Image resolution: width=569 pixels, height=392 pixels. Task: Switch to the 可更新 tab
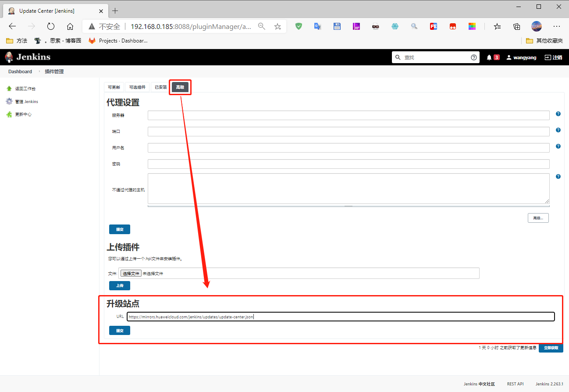click(x=114, y=87)
